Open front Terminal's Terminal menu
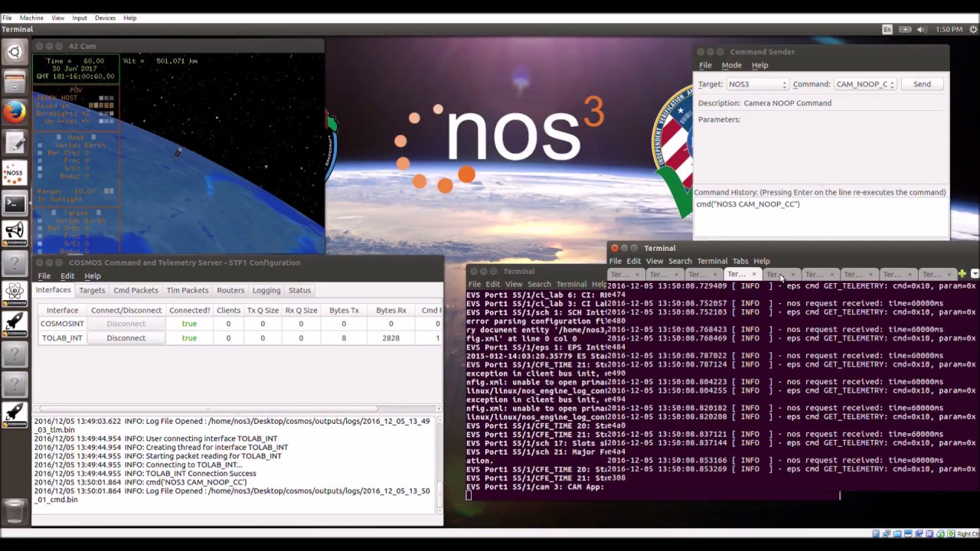The image size is (980, 551). click(712, 261)
